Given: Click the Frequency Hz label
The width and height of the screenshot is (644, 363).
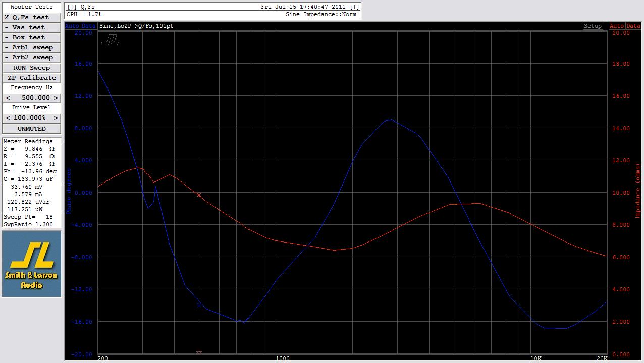Looking at the screenshot, I should pyautogui.click(x=31, y=88).
